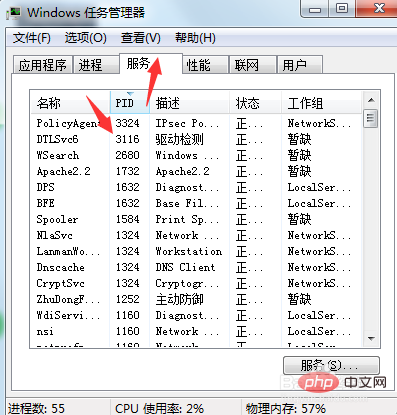Screen dimensions: 397x415
Task: Switch to the 进程 tab
Action: click(x=96, y=65)
